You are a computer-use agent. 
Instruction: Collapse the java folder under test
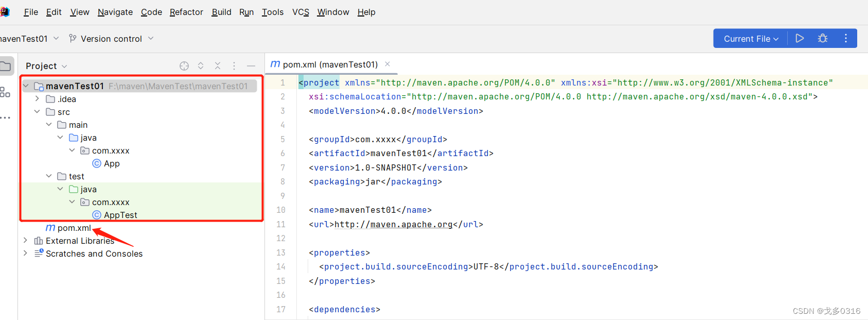[x=60, y=189]
